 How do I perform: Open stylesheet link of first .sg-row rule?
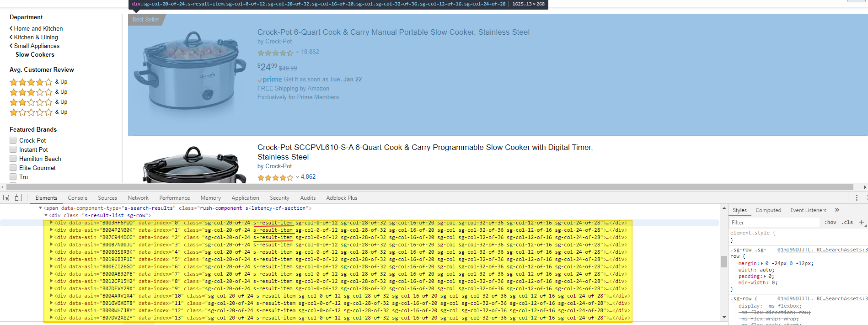822,250
